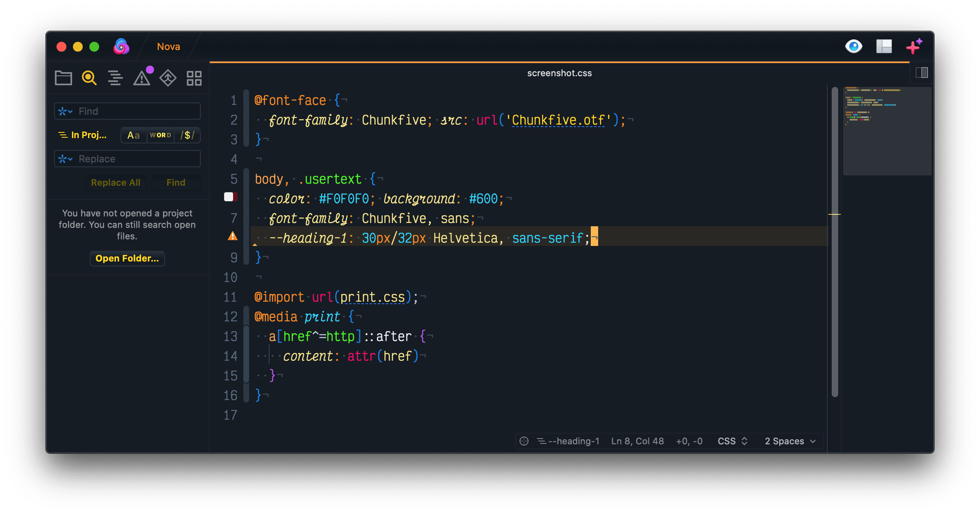
Task: Collapse the a[href^=http]::after fold bar
Action: pyautogui.click(x=246, y=355)
